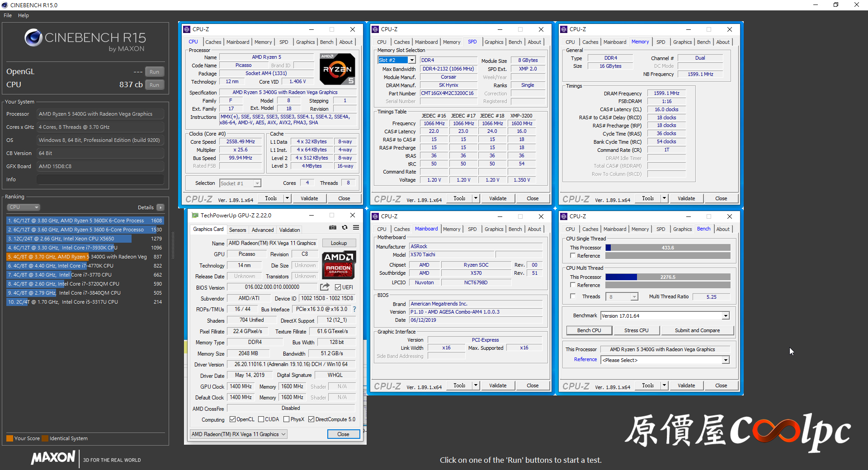Click Bench CPU button
The height and width of the screenshot is (470, 868).
click(589, 330)
